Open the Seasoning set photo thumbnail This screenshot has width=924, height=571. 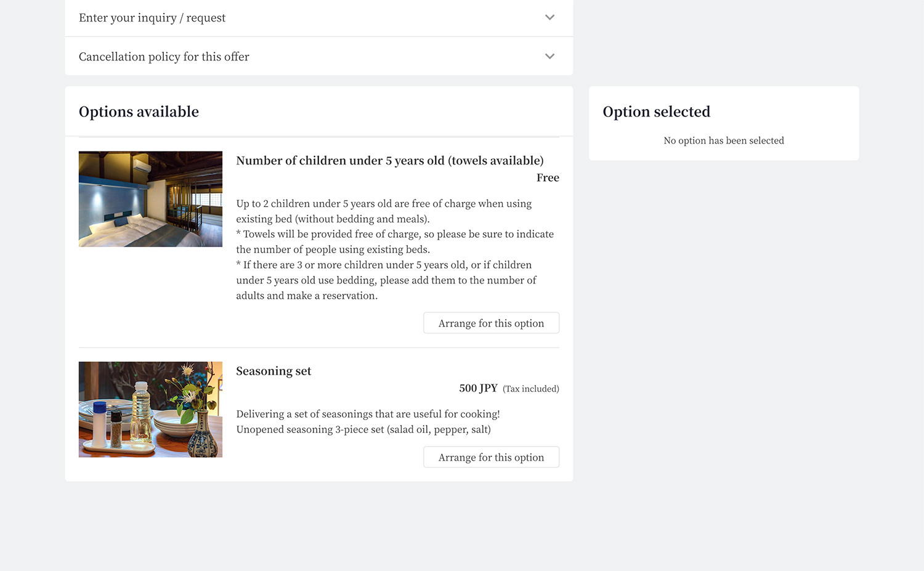pos(150,409)
